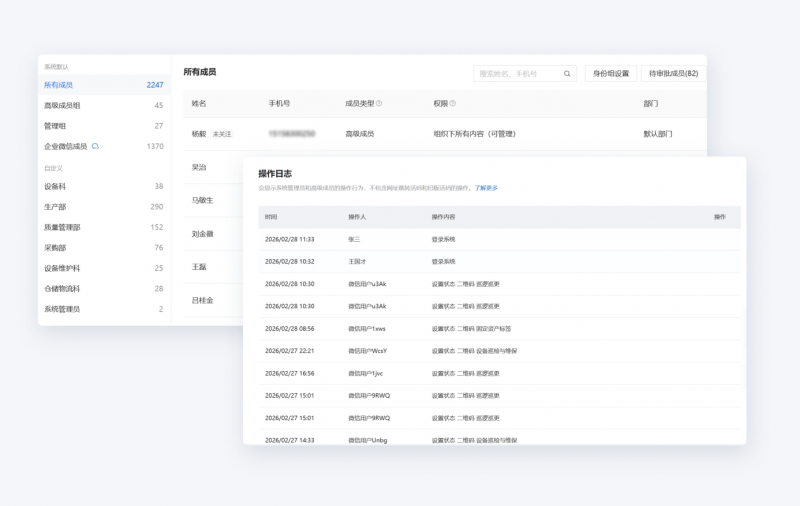
Task: Open 设备科 department
Action: pos(55,186)
